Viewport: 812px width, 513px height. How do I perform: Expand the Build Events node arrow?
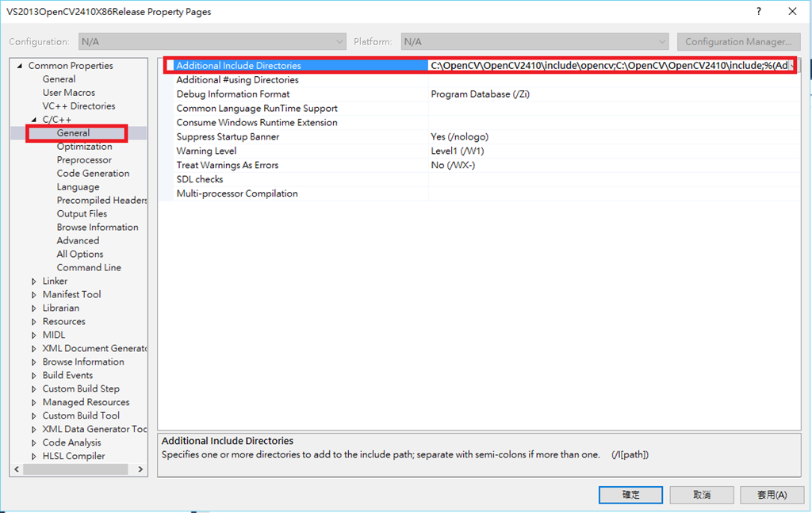point(34,375)
